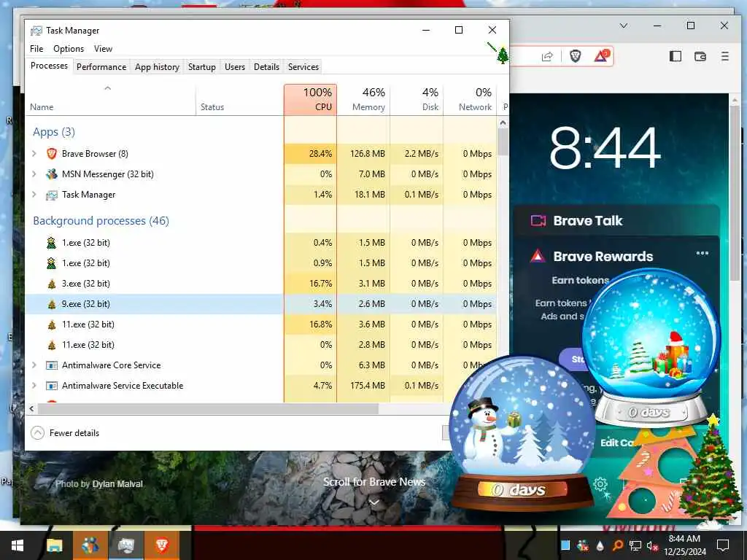Expand the Brave Browser (8) process group

click(34, 153)
